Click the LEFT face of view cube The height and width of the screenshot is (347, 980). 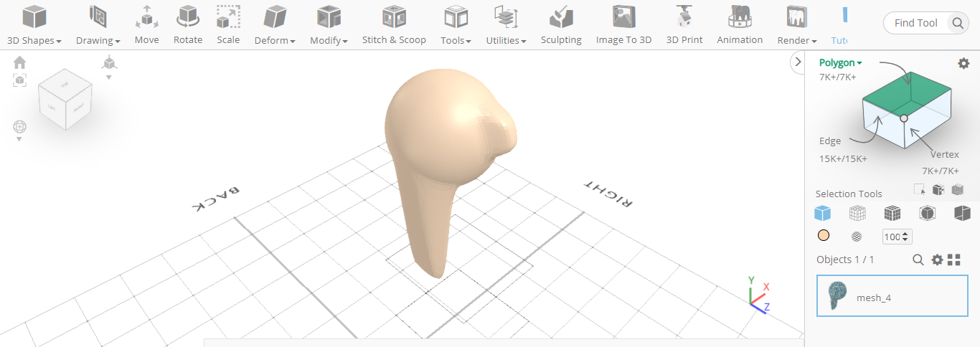(52, 108)
